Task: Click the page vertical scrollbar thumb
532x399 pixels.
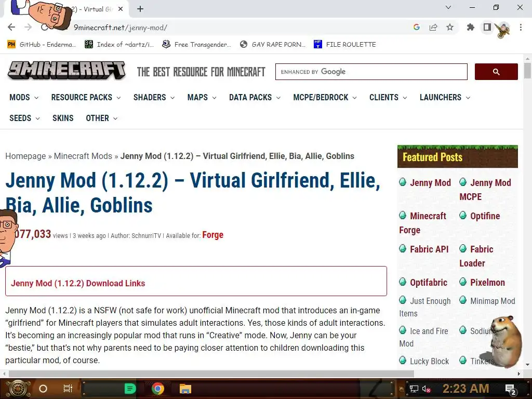Action: (x=527, y=71)
